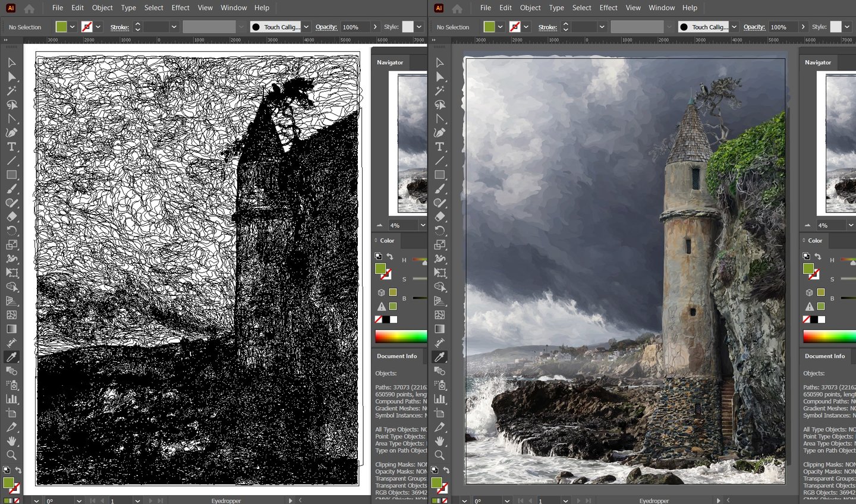Select the Artboard tool in right window
The width and height of the screenshot is (856, 504).
pos(439,413)
